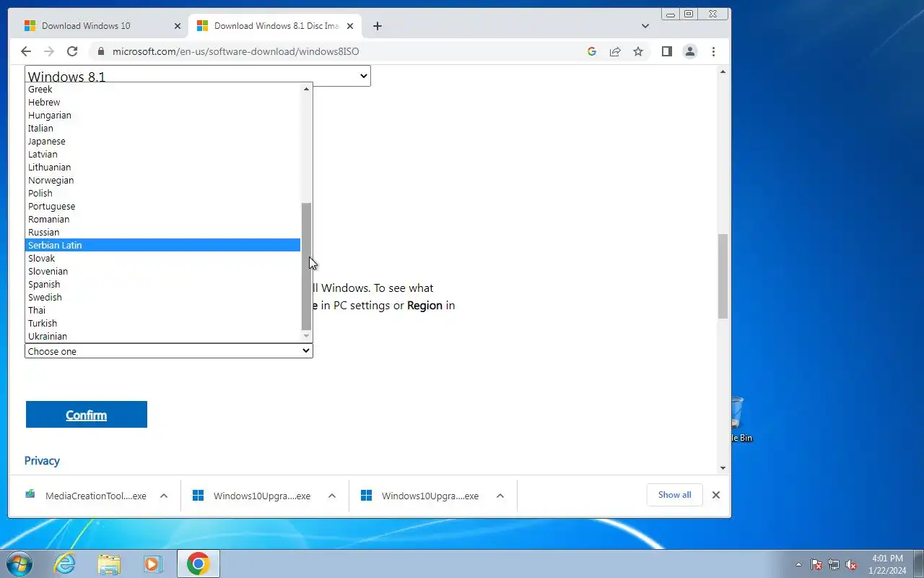Select Turkish language option
This screenshot has width=924, height=578.
pos(162,324)
